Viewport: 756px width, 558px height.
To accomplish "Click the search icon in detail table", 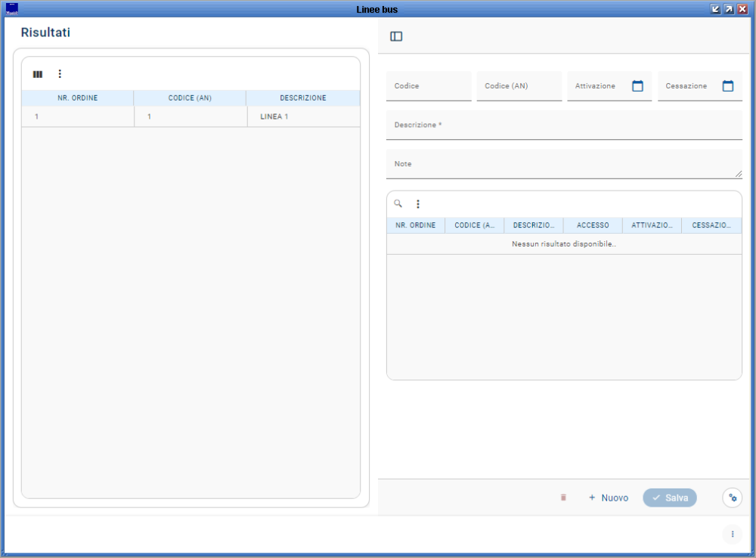I will tap(398, 203).
